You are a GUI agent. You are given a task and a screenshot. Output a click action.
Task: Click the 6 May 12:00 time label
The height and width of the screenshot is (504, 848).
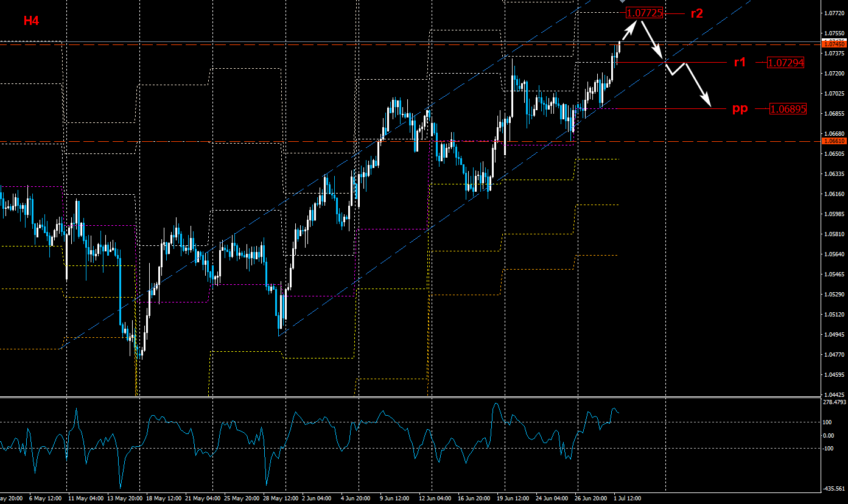[45, 498]
